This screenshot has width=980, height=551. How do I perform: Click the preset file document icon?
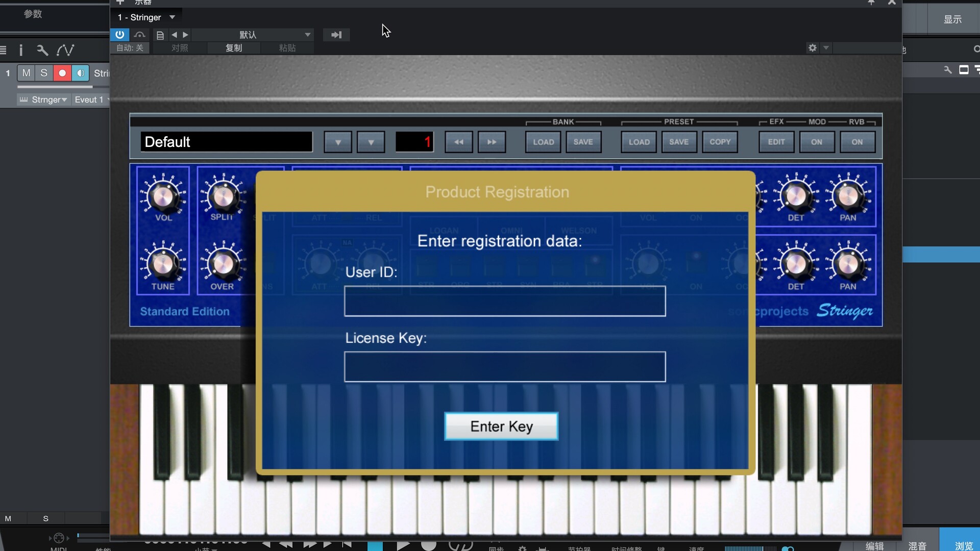tap(160, 35)
